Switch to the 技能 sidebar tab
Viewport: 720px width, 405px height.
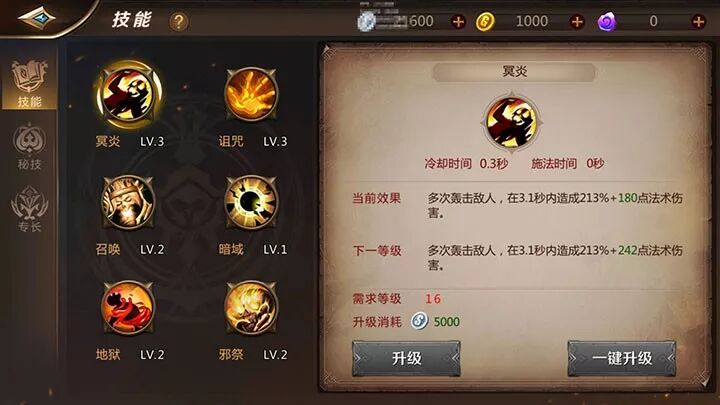point(29,84)
